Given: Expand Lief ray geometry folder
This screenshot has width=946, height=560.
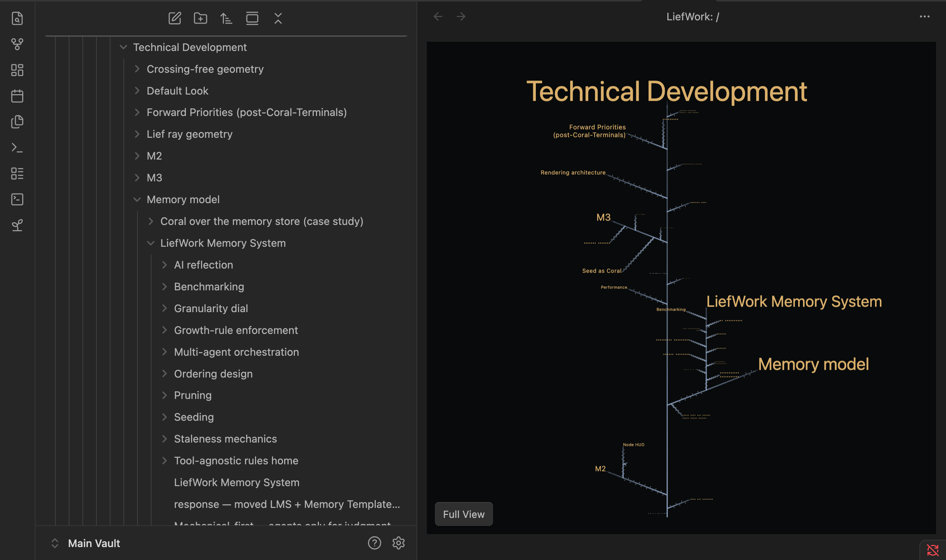Looking at the screenshot, I should (x=137, y=134).
